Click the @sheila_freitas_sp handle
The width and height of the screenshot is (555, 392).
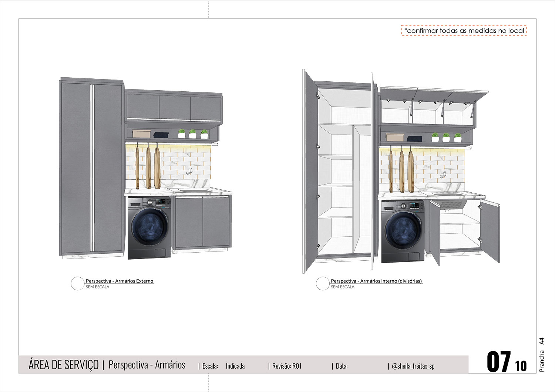click(413, 366)
